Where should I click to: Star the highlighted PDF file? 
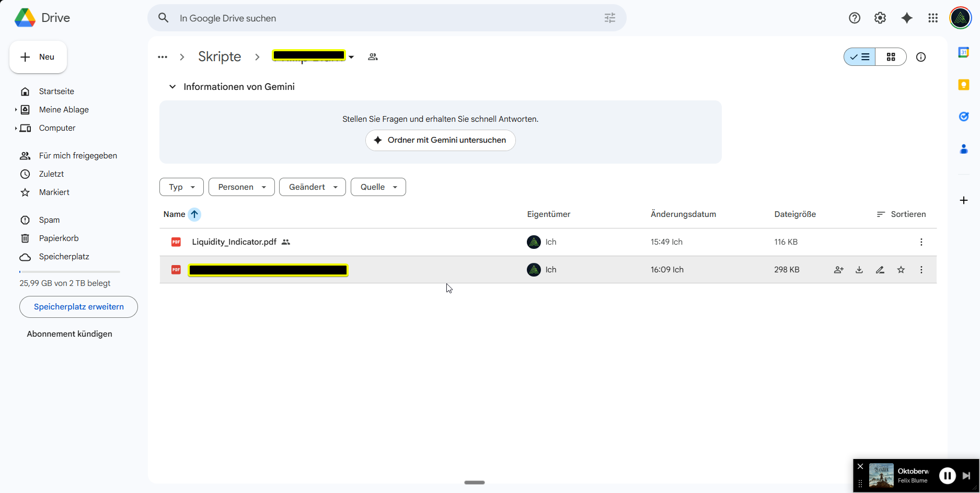click(x=901, y=270)
